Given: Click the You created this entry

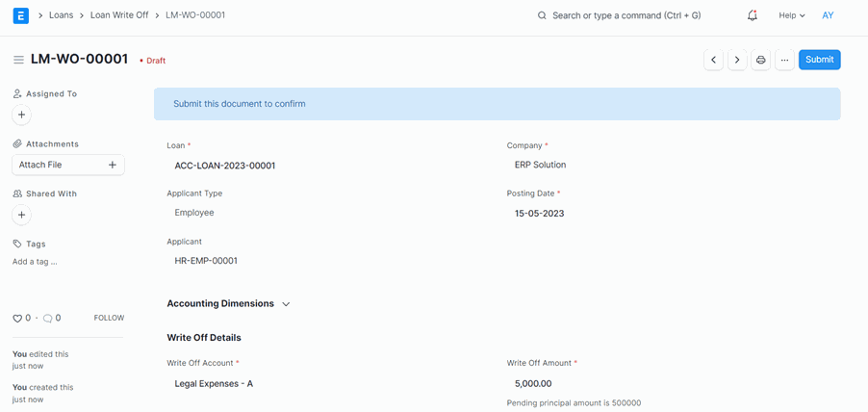Looking at the screenshot, I should pos(43,393).
